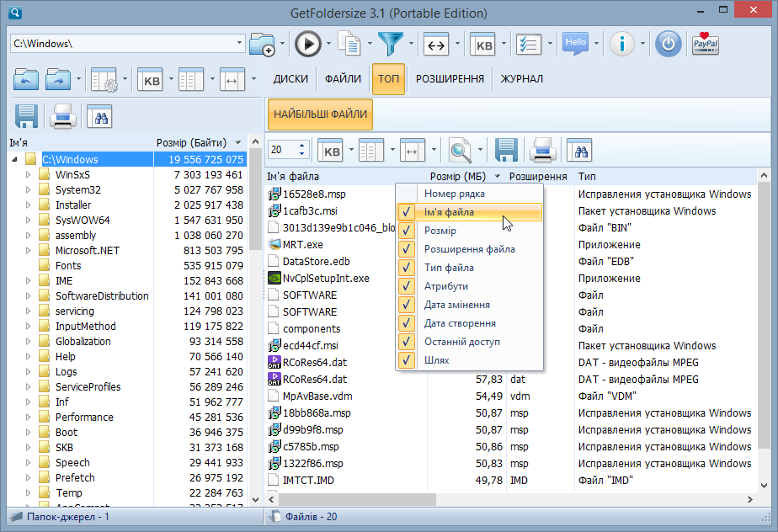The height and width of the screenshot is (532, 778).
Task: Click the KB icon in top files toolbar
Action: [330, 151]
